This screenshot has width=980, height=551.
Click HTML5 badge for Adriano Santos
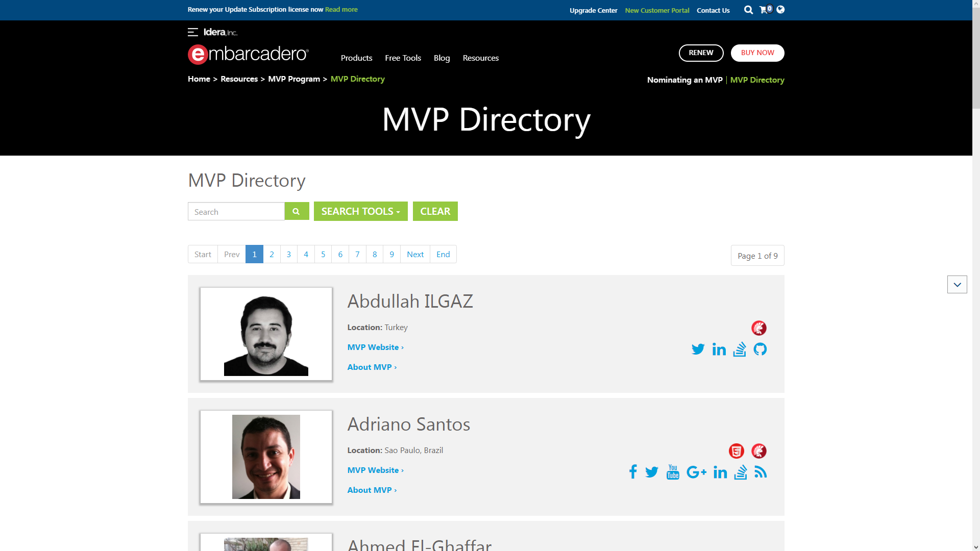coord(737,451)
